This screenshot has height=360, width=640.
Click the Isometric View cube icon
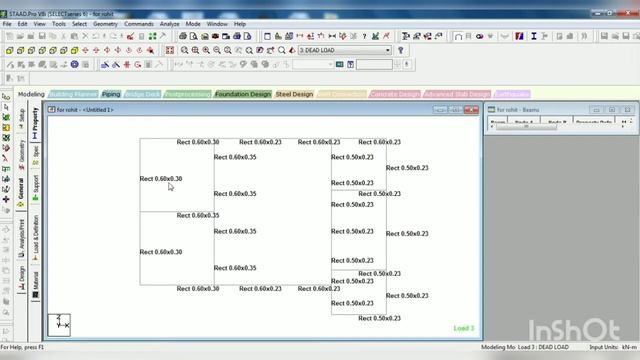point(74,51)
